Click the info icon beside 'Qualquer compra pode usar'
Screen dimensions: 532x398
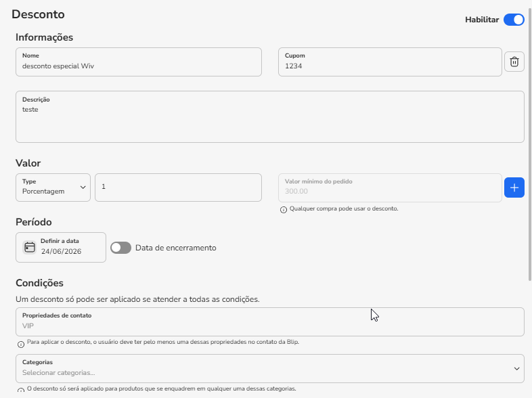284,210
